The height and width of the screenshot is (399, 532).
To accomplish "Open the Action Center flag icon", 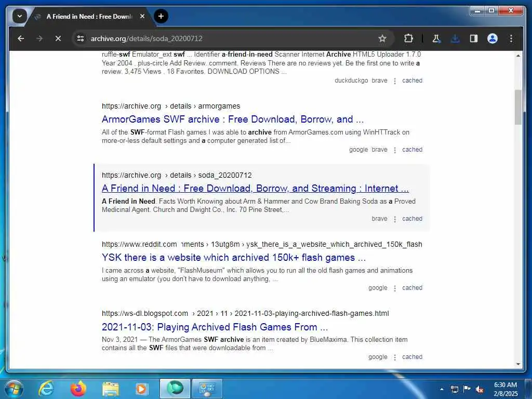I will pos(467,389).
